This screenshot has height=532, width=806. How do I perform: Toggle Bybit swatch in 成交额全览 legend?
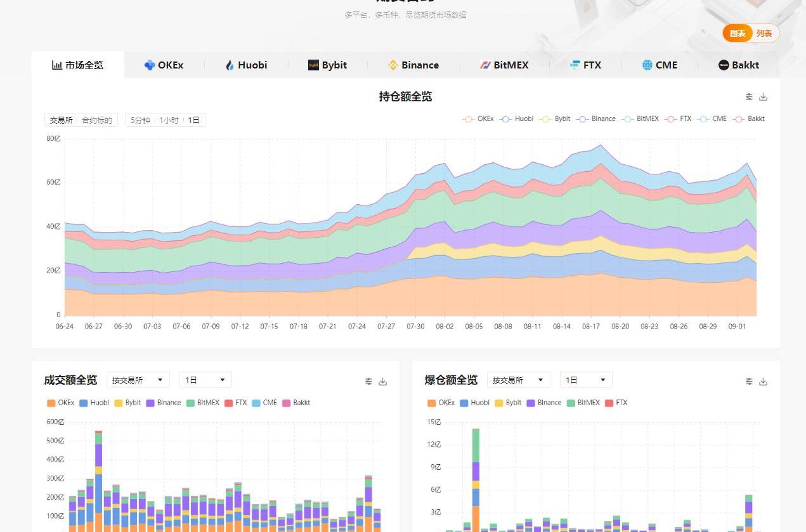[118, 403]
